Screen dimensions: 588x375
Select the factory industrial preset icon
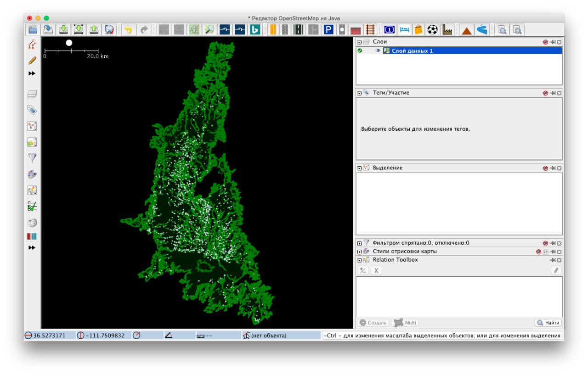447,29
